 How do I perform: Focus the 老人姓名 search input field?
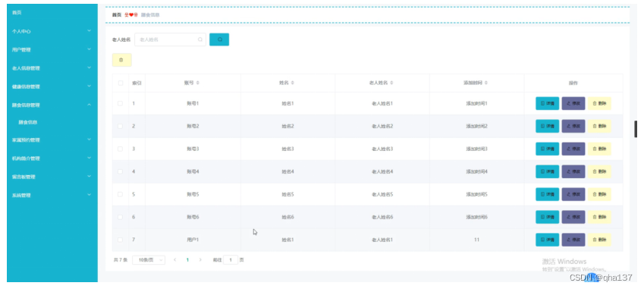(x=170, y=39)
